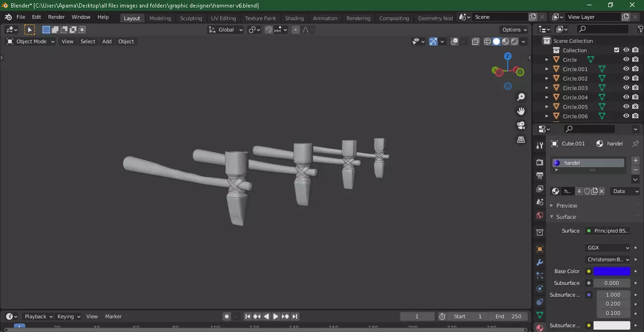Click the add material slot plus button
Image resolution: width=644 pixels, height=332 pixels.
click(x=636, y=161)
